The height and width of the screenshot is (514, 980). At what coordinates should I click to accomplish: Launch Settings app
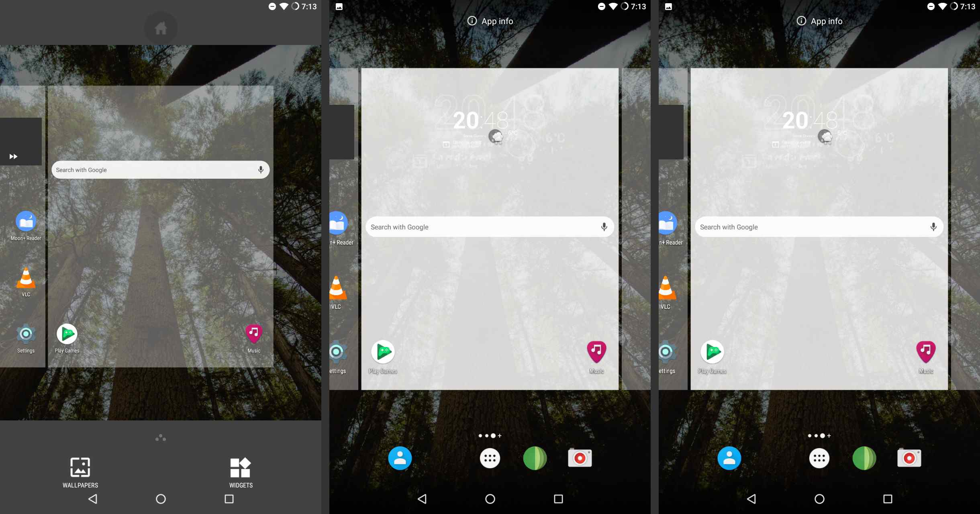tap(25, 333)
